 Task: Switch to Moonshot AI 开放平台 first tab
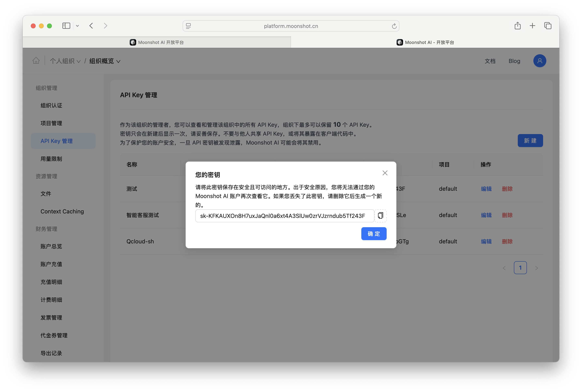[157, 42]
